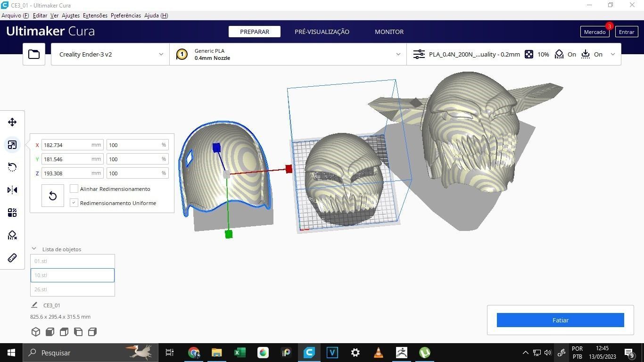Open Preferências menu
644x362 pixels.
(126, 16)
